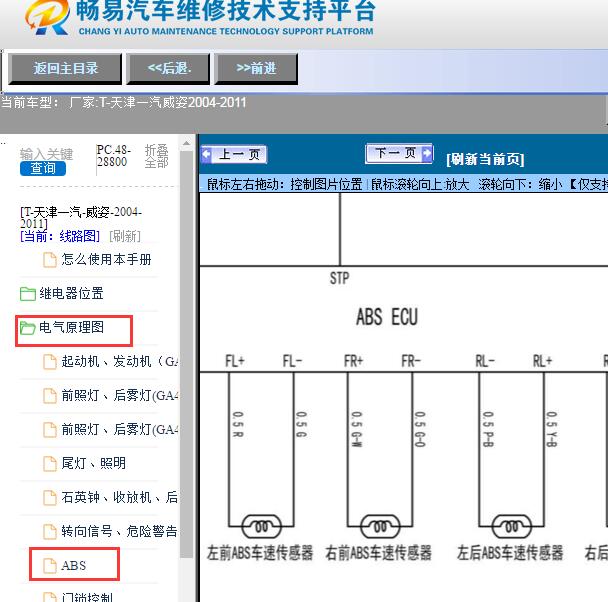The image size is (608, 602).
Task: Click the open folder icon of 电气原理图
Action: click(x=28, y=328)
